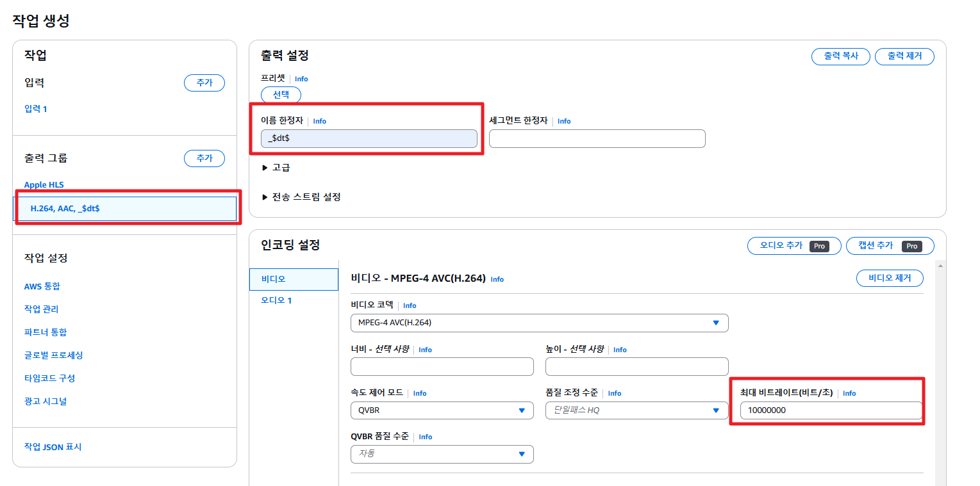Screen dimensions: 980x486
Task: Click the 최대 비트레이트 input field
Action: (x=831, y=410)
